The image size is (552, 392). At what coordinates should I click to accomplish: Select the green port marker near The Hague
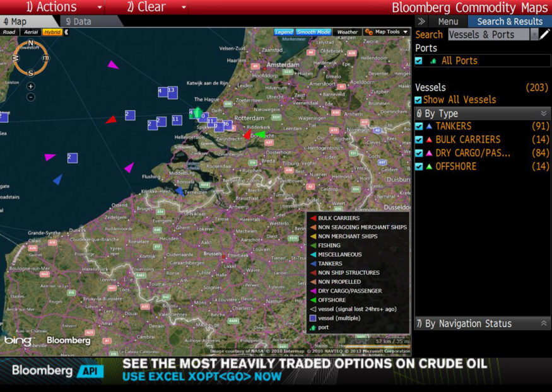point(198,113)
